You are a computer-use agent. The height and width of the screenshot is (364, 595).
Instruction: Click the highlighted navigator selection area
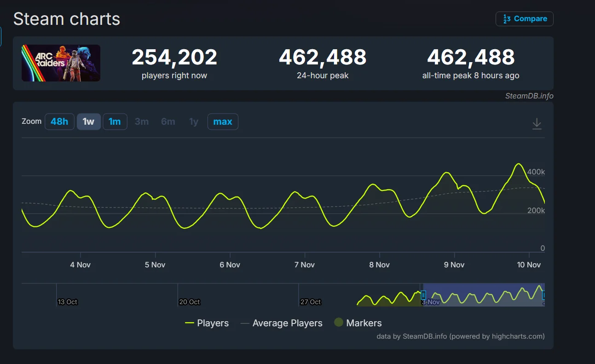483,295
